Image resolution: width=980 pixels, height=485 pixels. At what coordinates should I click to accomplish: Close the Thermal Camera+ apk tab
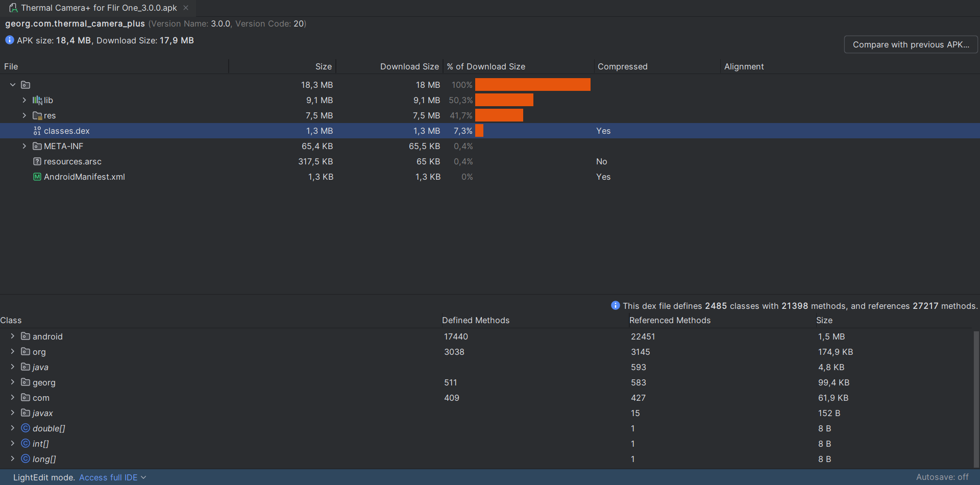point(186,8)
